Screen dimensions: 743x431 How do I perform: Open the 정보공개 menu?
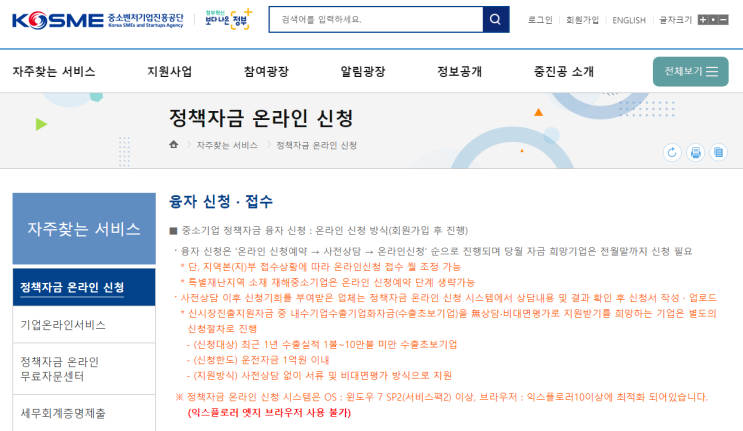tap(460, 72)
